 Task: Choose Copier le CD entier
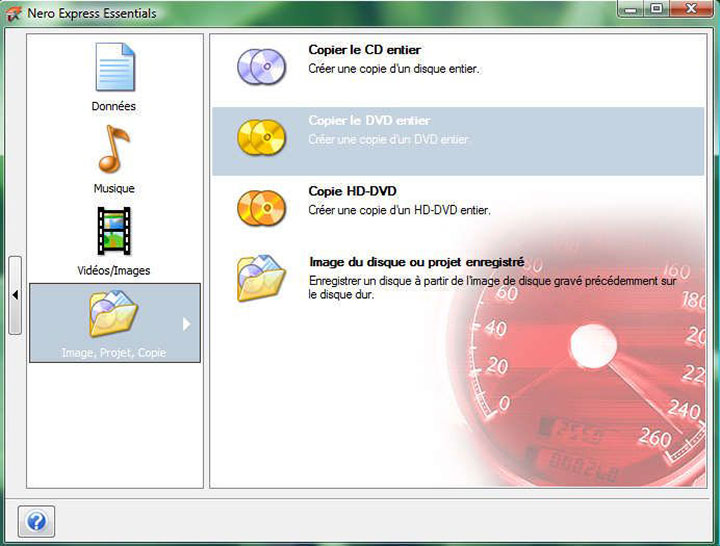pos(365,50)
